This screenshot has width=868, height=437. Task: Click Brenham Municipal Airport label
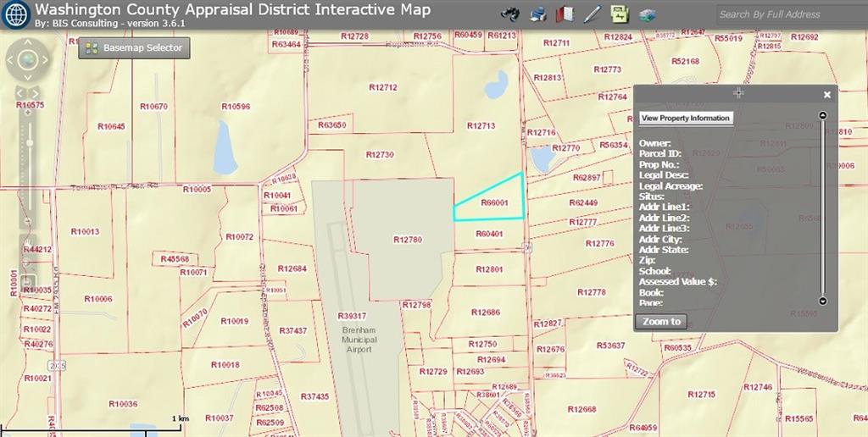(x=359, y=339)
